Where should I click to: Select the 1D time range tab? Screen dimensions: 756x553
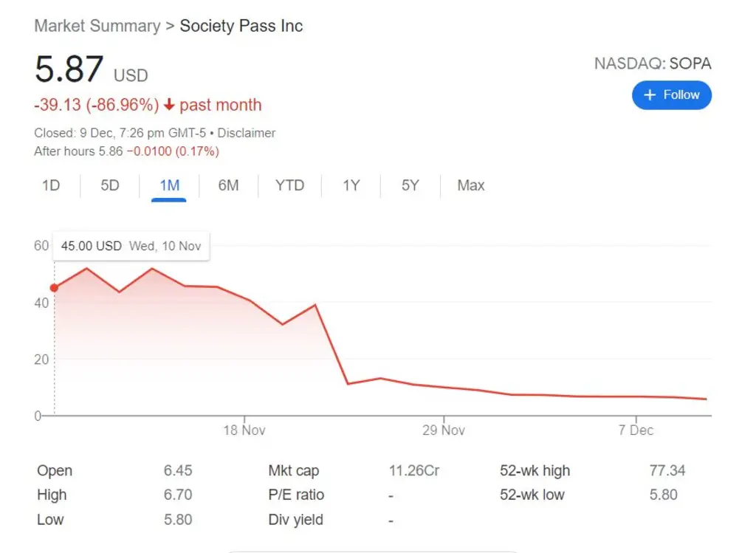(51, 185)
